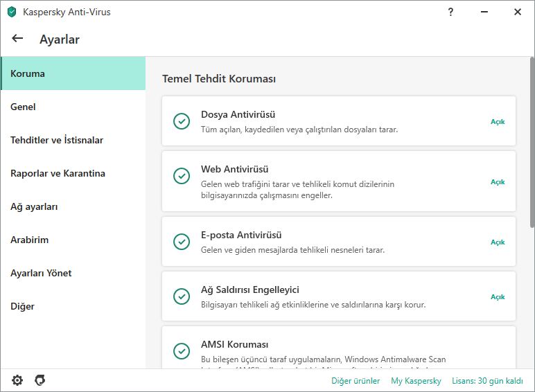Open the Diğer ürünler link
This screenshot has height=392, width=535.
[x=356, y=381]
